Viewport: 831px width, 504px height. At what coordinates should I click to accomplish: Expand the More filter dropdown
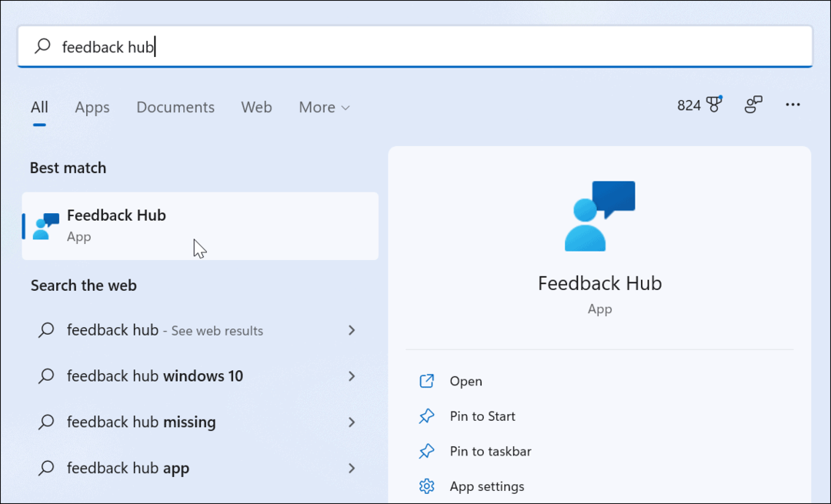(x=324, y=108)
